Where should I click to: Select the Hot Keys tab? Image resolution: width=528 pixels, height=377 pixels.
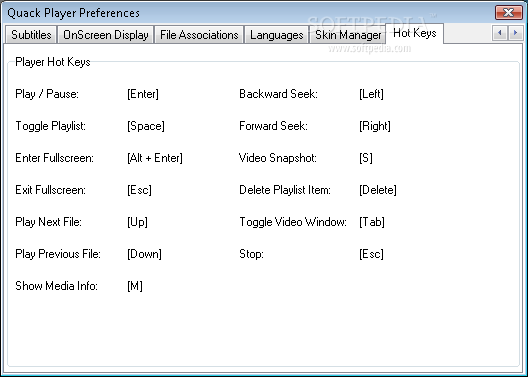pos(415,33)
